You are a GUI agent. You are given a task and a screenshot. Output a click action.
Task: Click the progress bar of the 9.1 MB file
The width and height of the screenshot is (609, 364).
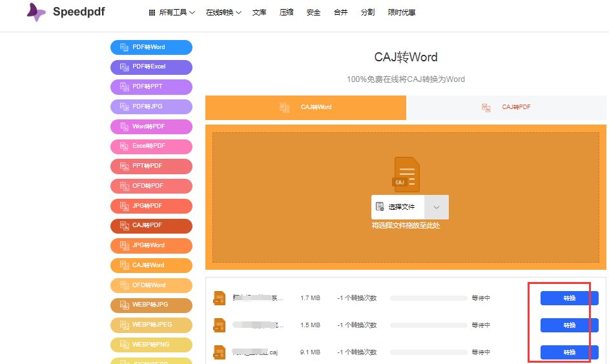coord(428,352)
